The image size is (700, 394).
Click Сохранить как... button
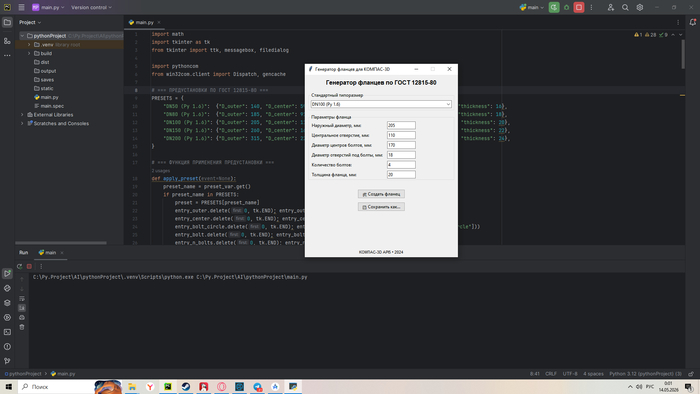381,207
